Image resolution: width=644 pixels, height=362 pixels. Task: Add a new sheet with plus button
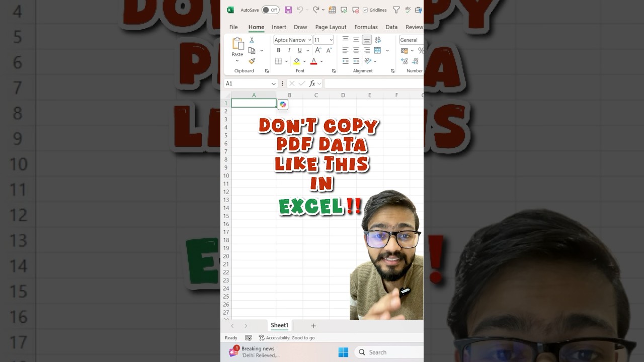[x=313, y=326]
